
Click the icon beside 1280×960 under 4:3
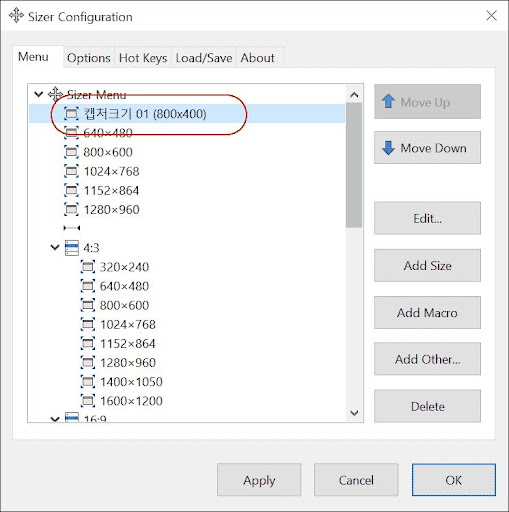(88, 362)
